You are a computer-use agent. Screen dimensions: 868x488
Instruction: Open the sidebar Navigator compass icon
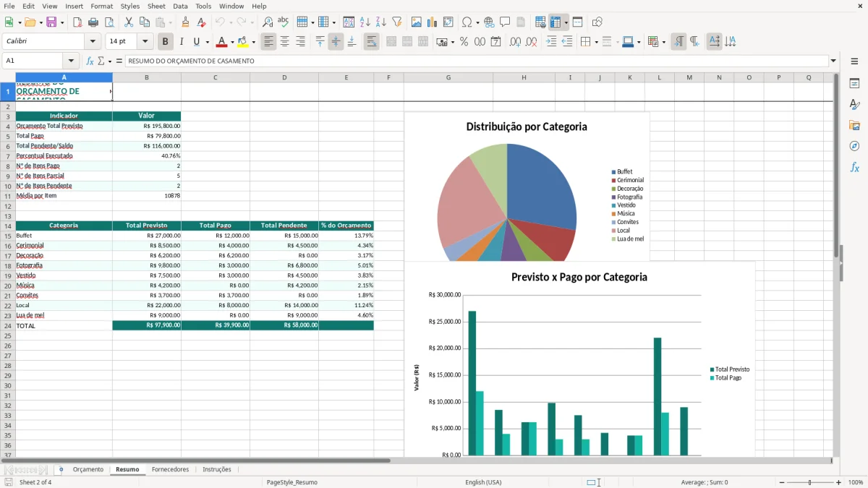(x=854, y=146)
